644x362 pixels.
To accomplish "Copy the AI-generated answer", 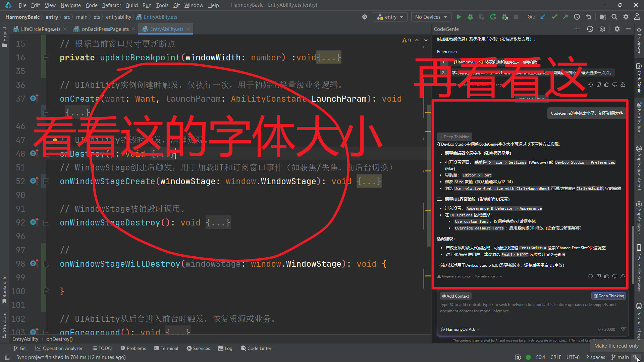I will [x=598, y=276].
